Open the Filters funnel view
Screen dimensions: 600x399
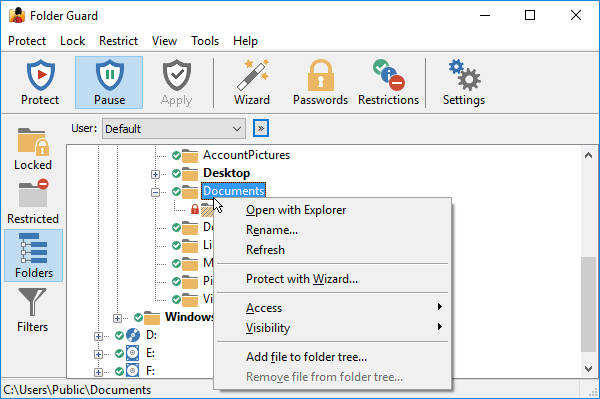33,310
